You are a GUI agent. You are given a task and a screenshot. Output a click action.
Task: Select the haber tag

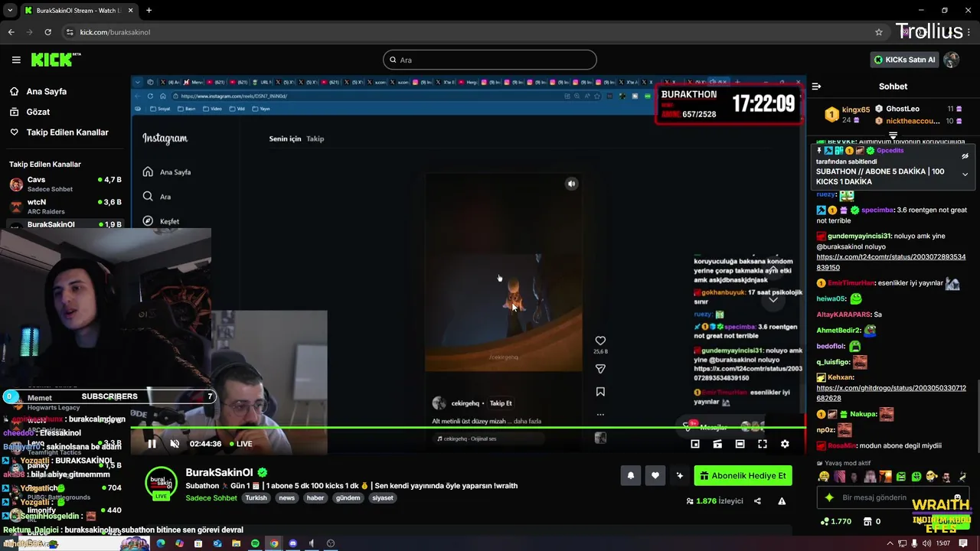point(315,497)
